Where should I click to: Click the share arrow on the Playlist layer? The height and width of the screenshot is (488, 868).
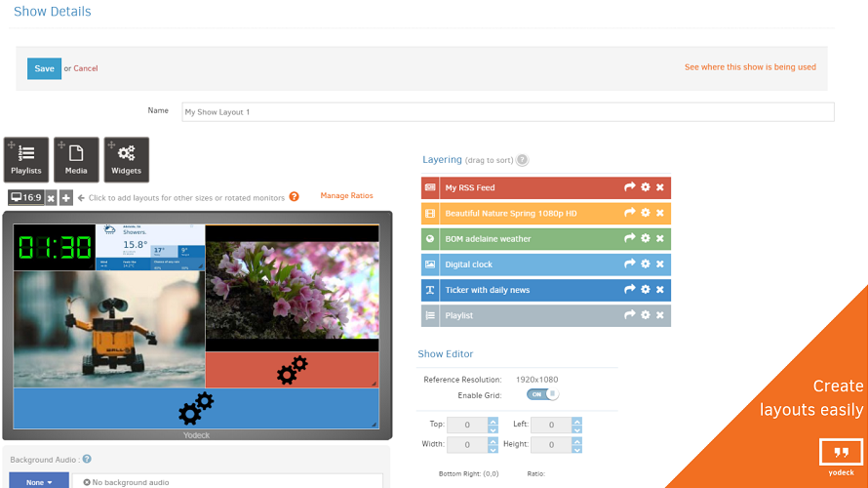click(630, 315)
